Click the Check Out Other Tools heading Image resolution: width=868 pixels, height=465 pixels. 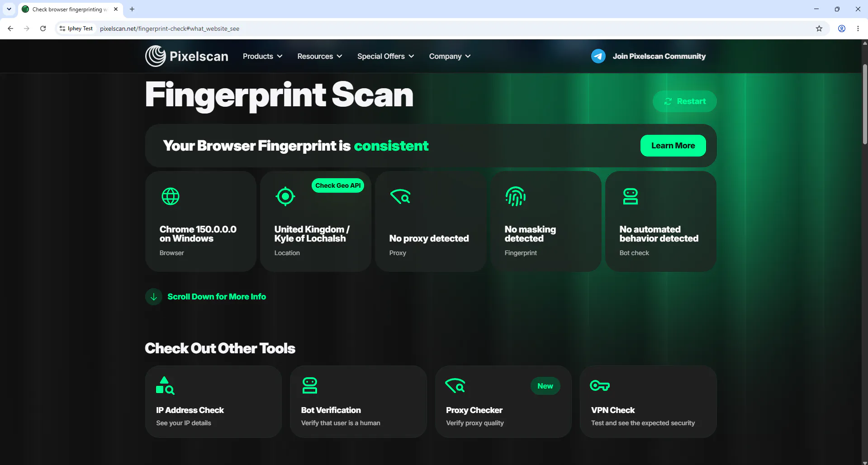tap(220, 348)
